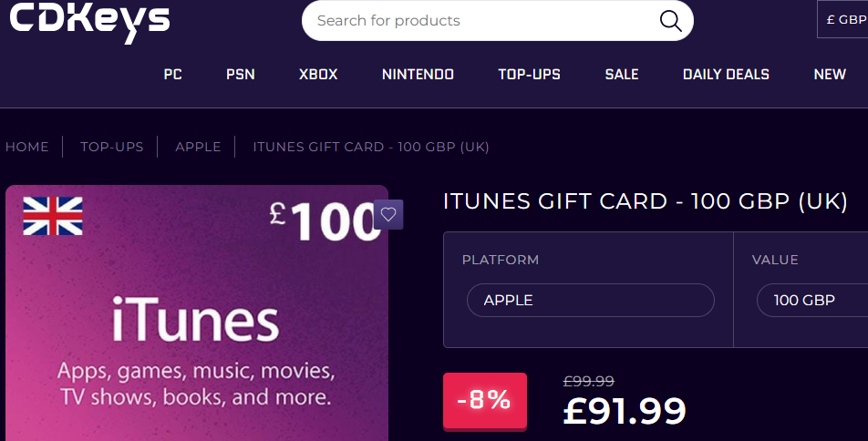Click the UK flag on the card image
This screenshot has height=441, width=868.
coord(53,216)
